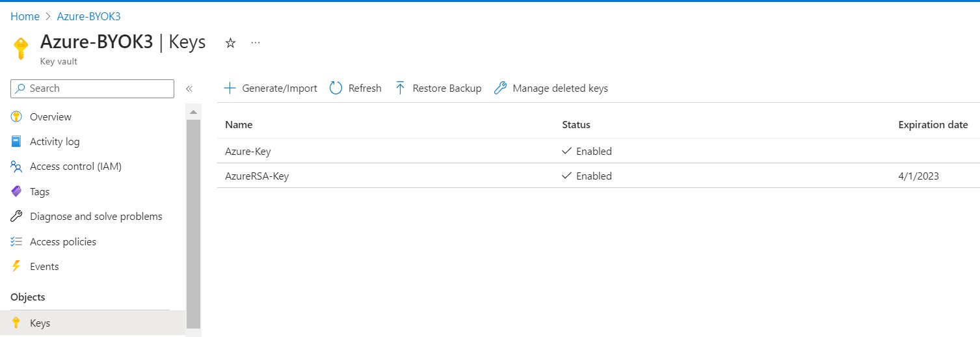Click the circular Refresh icon
The height and width of the screenshot is (337, 980).
336,88
